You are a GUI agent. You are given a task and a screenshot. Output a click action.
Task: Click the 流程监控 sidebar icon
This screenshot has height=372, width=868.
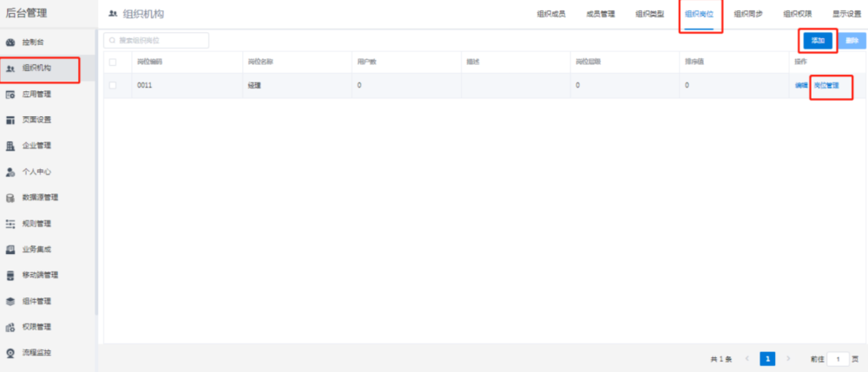point(11,353)
